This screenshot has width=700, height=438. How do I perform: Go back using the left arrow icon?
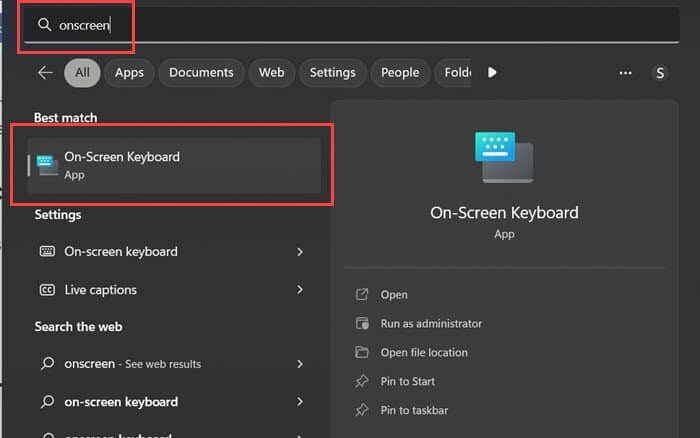pos(46,72)
